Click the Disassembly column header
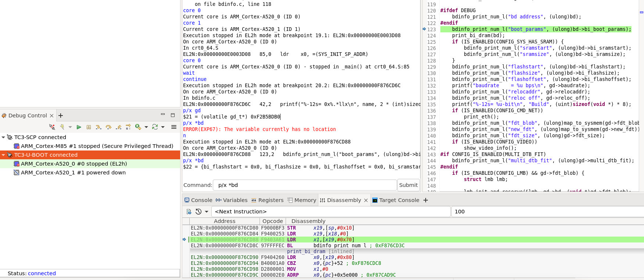This screenshot has height=280, width=644. [308, 221]
